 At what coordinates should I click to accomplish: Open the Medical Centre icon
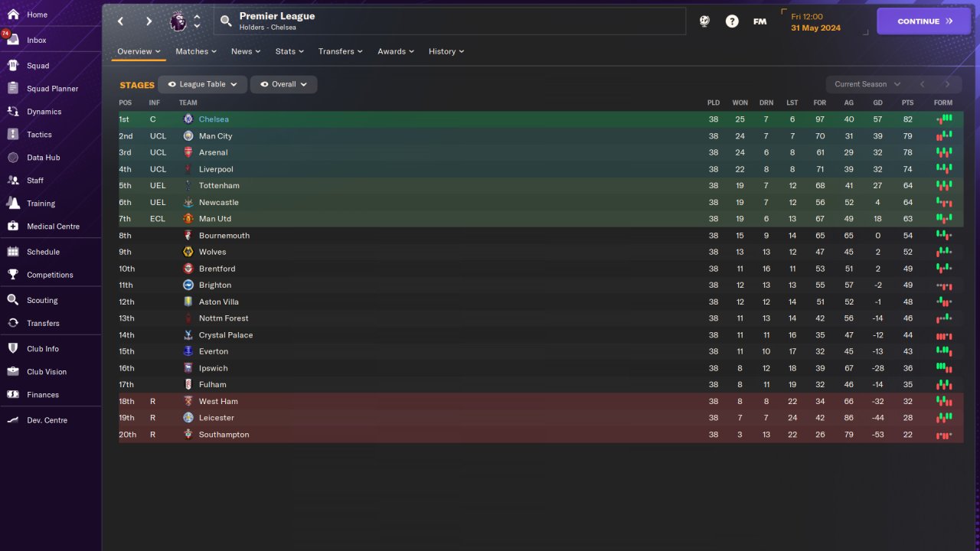pos(13,226)
